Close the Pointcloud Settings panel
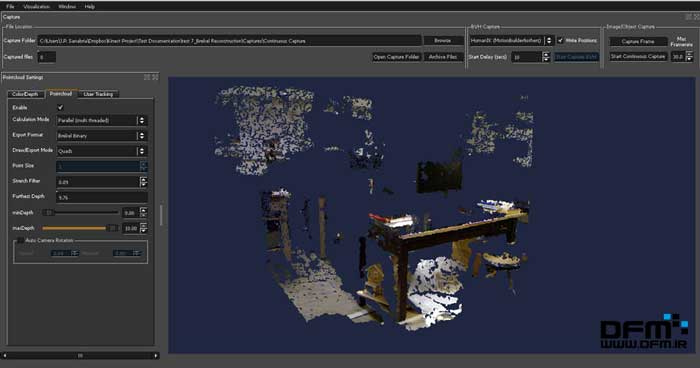700x368 pixels. [155, 77]
